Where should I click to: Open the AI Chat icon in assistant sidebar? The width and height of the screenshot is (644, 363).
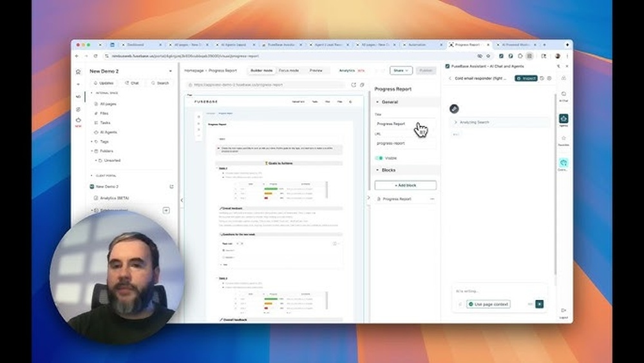coord(563,95)
